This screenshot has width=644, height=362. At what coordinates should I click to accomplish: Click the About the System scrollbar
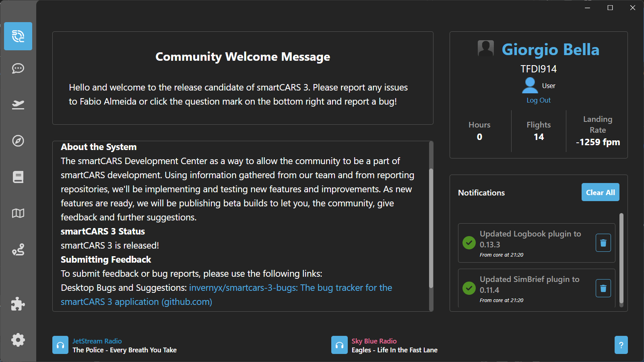(431, 228)
